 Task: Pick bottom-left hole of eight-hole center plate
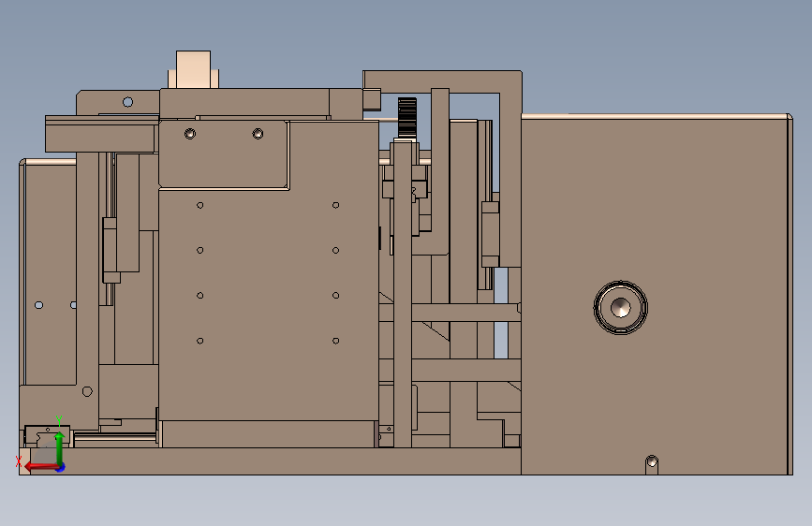(199, 341)
